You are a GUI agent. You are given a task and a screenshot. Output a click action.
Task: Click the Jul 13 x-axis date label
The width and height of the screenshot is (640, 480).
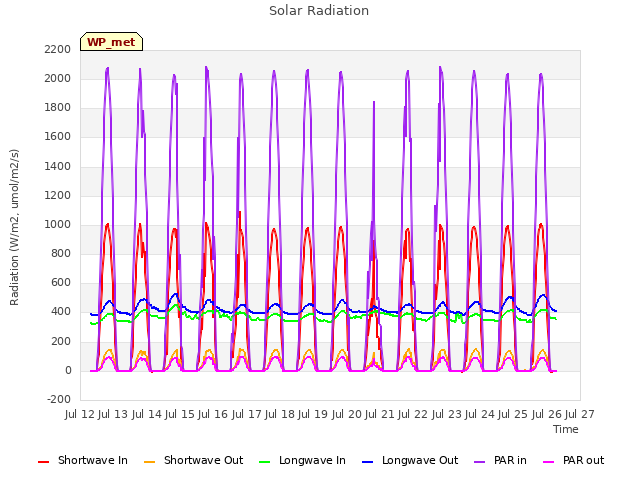point(113,414)
